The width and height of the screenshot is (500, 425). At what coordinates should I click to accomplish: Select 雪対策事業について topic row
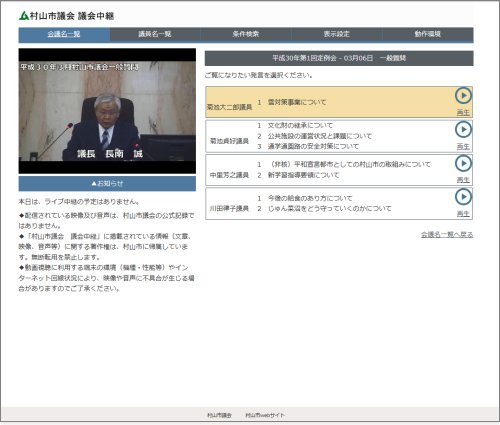point(339,102)
